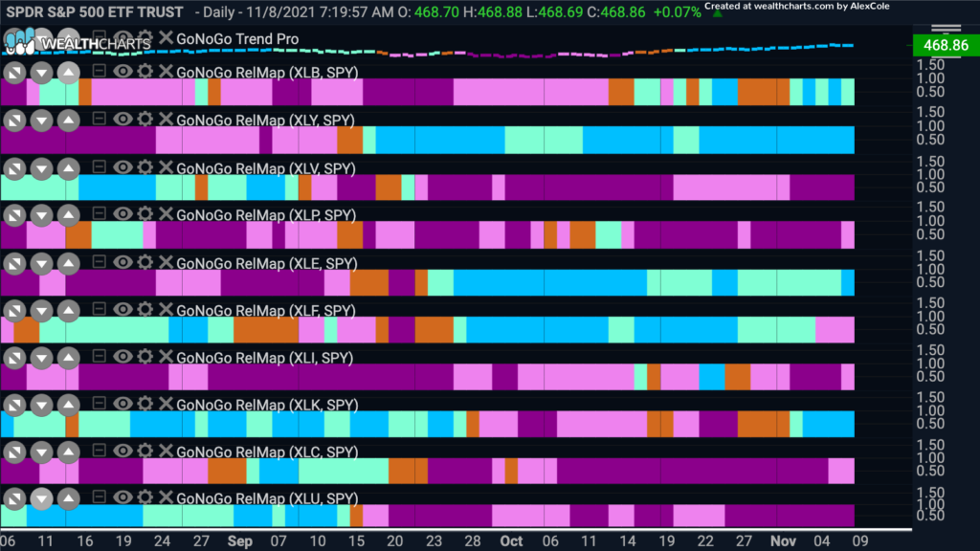Move the XLI RelMap pane down
980x551 pixels.
pyautogui.click(x=41, y=359)
